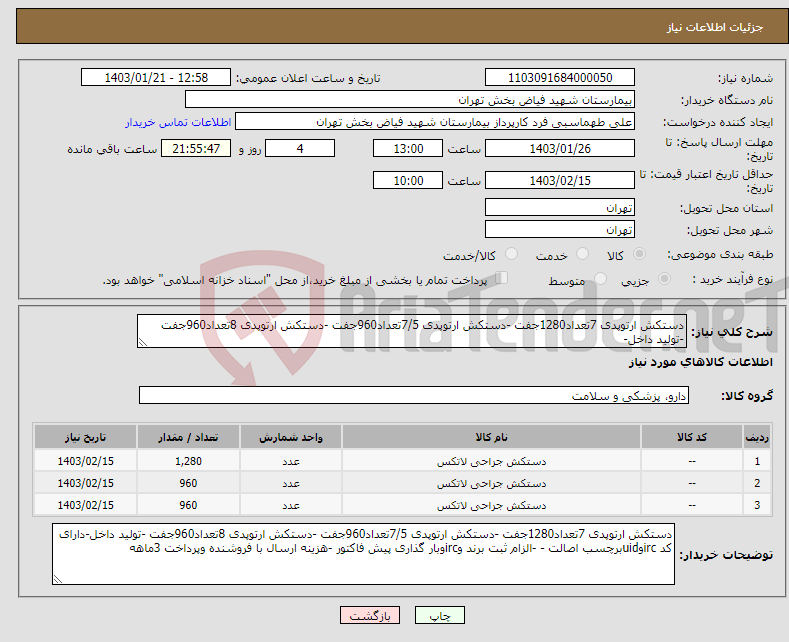Click the resize handle of buyer notes textarea
Screen dimensions: 789x642
pos(57,579)
